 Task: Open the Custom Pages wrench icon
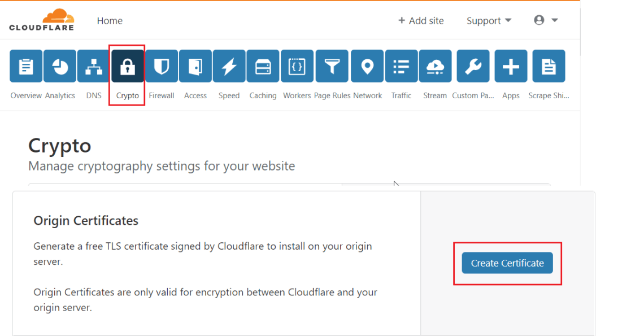(x=473, y=67)
